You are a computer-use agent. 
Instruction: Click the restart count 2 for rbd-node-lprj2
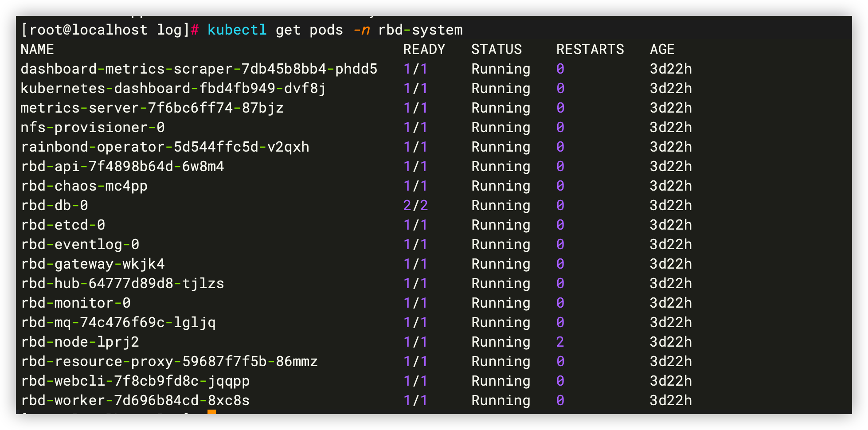point(559,342)
